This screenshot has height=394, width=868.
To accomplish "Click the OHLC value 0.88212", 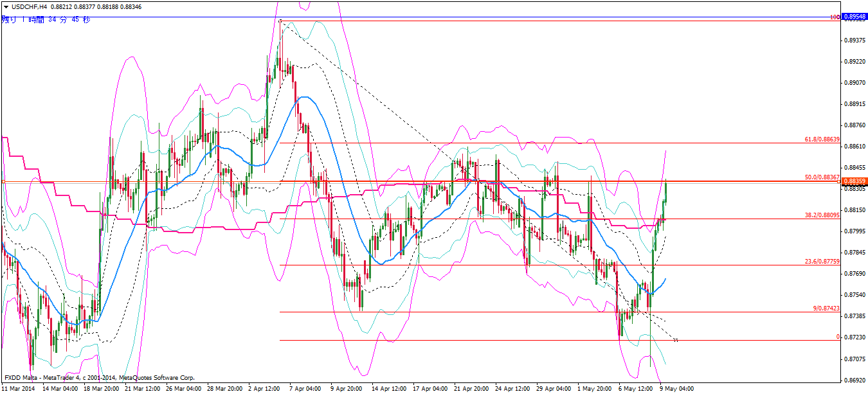I will click(61, 6).
